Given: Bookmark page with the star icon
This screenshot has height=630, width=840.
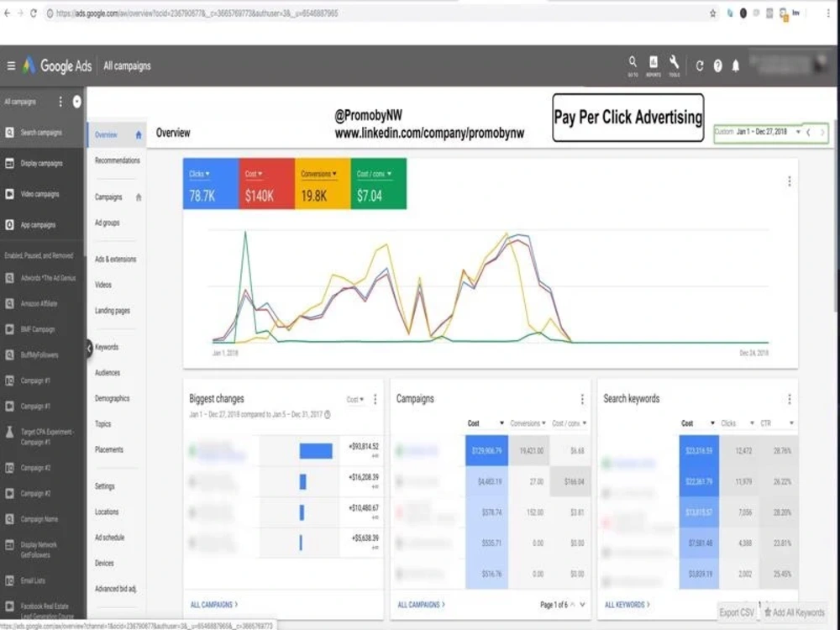Looking at the screenshot, I should (x=712, y=13).
